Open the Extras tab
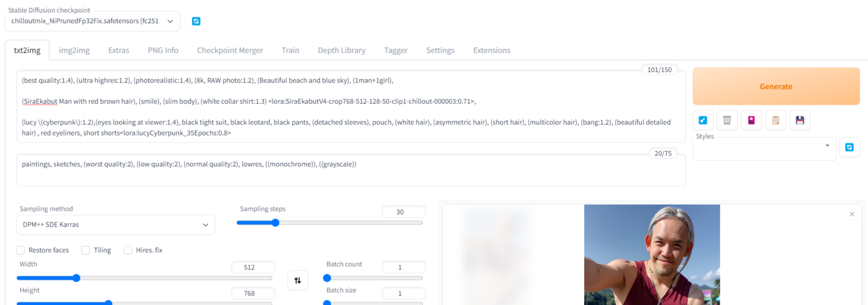Viewport: 868px width, 305px height. pyautogui.click(x=119, y=50)
